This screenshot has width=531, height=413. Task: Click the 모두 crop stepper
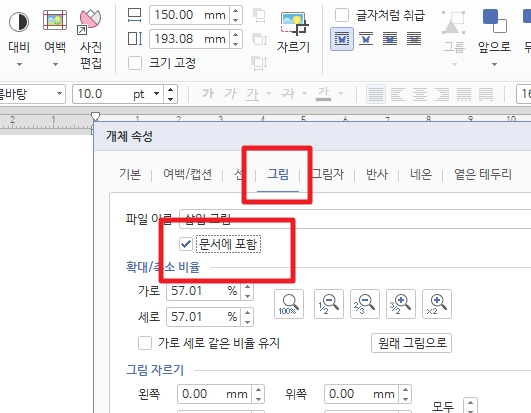[x=470, y=406]
